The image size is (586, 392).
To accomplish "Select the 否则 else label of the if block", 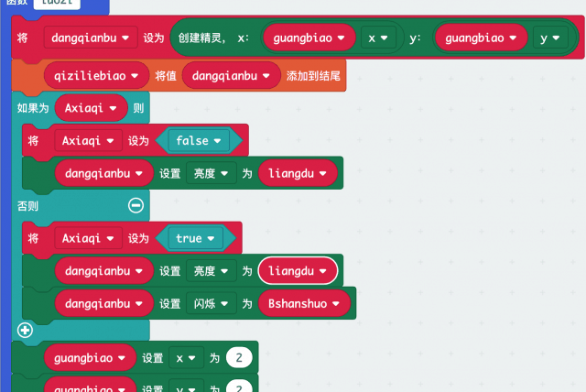I will click(28, 205).
